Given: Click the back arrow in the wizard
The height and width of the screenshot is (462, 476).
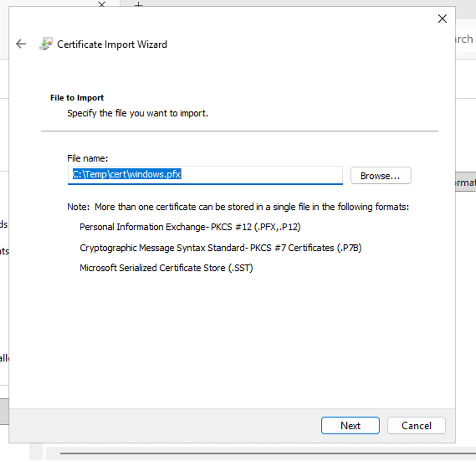Looking at the screenshot, I should pos(21,44).
